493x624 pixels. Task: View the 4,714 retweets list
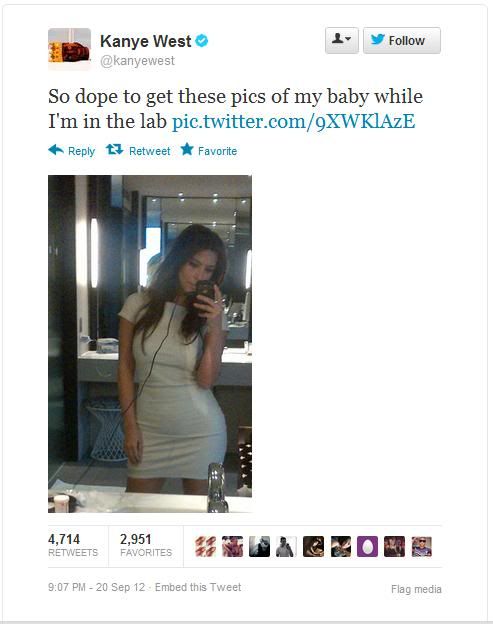pyautogui.click(x=73, y=545)
